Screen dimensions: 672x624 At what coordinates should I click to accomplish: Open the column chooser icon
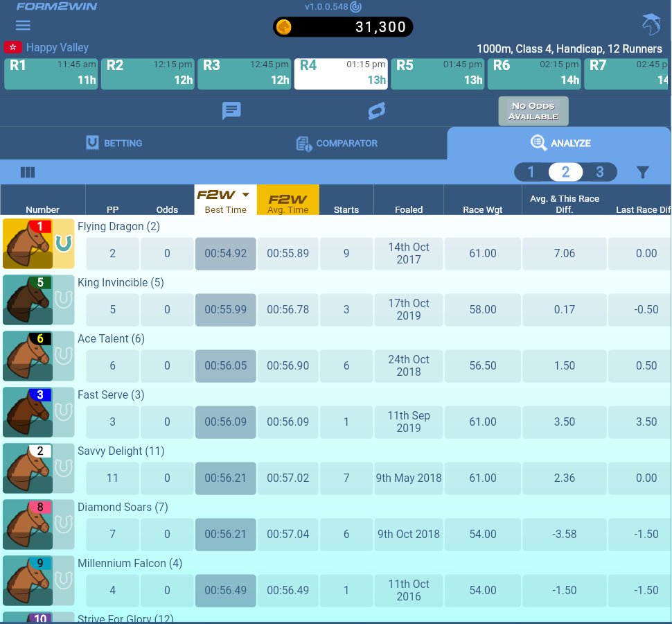28,173
